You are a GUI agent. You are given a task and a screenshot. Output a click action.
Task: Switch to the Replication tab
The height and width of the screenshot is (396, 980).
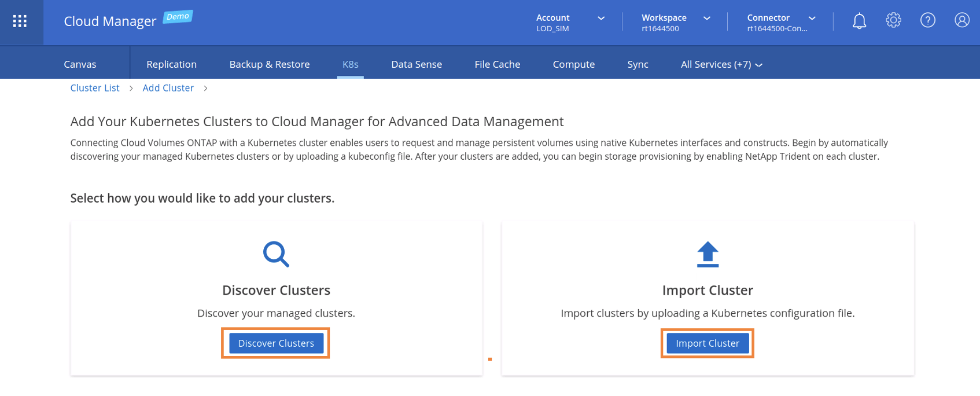point(171,64)
